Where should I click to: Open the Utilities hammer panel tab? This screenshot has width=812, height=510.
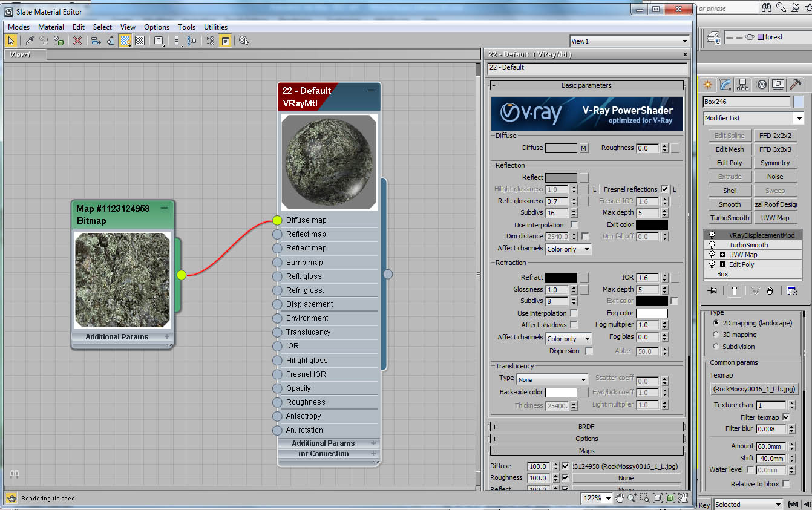(796, 84)
